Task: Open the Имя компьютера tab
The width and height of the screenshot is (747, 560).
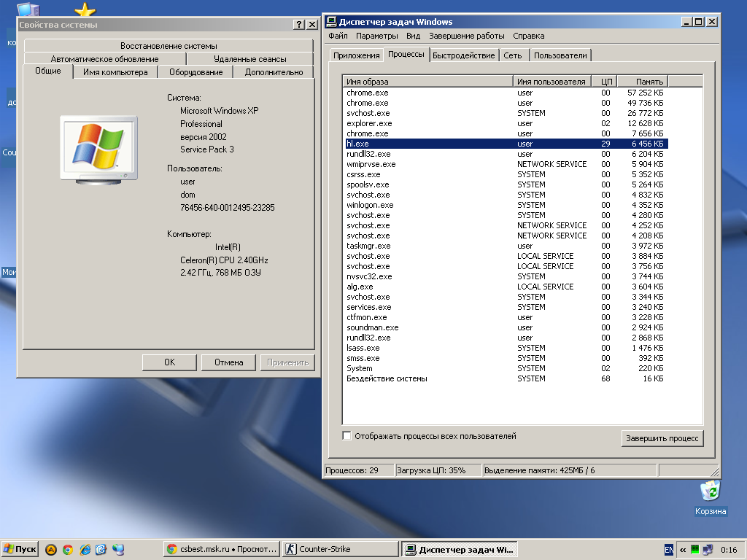Action: pyautogui.click(x=115, y=72)
